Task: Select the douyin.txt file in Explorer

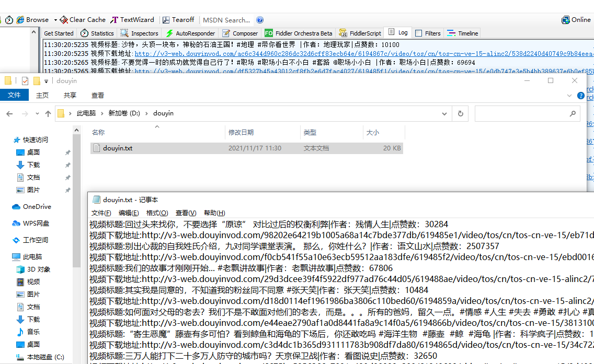Action: (247, 148)
